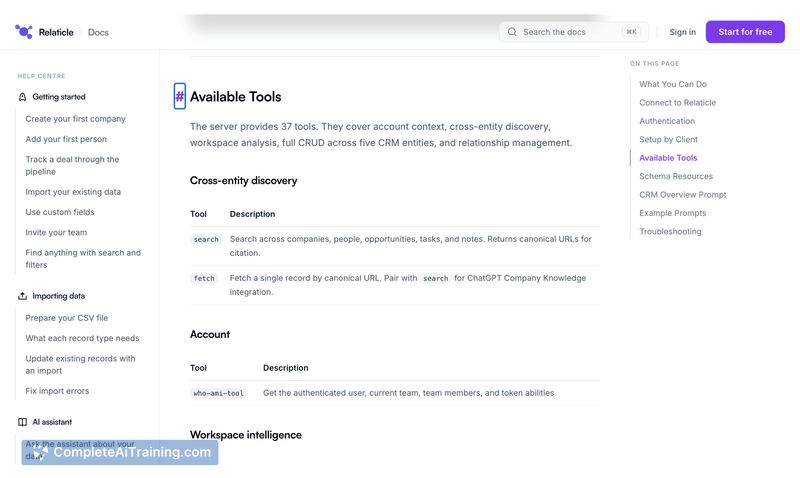Open Prepare your CSV file article
This screenshot has width=800, height=478.
67,318
